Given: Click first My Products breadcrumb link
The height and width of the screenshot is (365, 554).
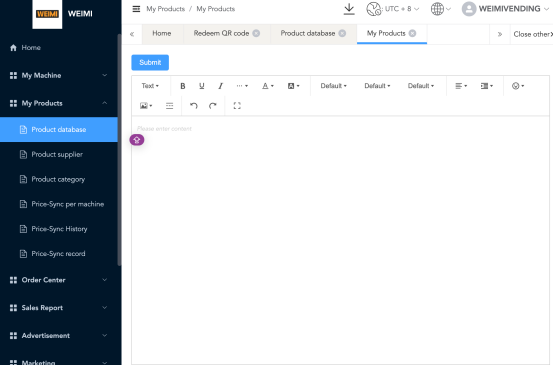Looking at the screenshot, I should 165,9.
